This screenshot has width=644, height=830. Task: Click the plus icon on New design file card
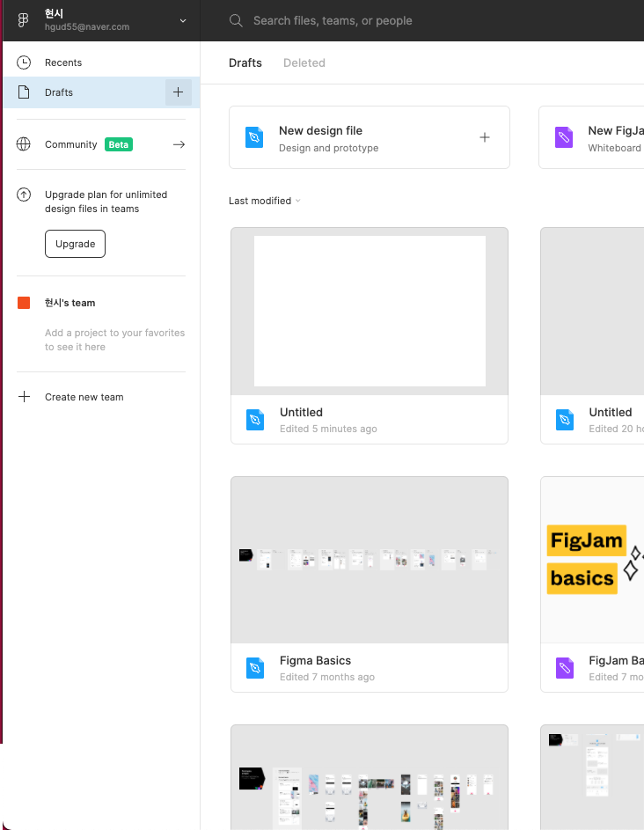485,137
